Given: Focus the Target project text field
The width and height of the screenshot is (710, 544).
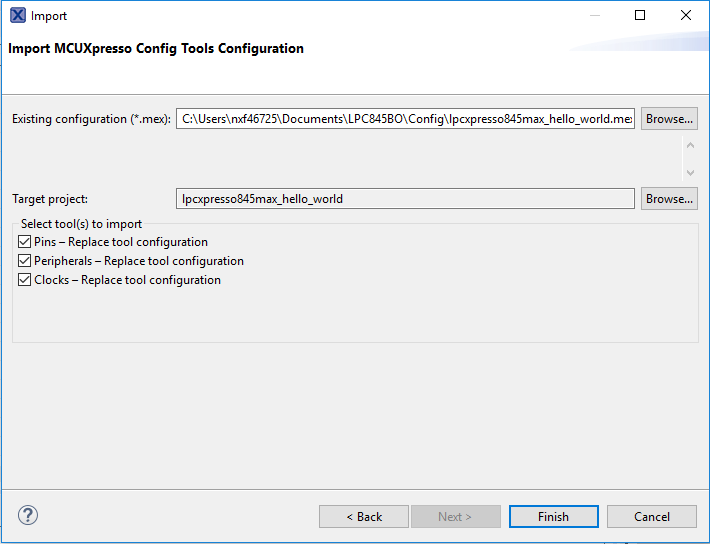Looking at the screenshot, I should tap(405, 199).
